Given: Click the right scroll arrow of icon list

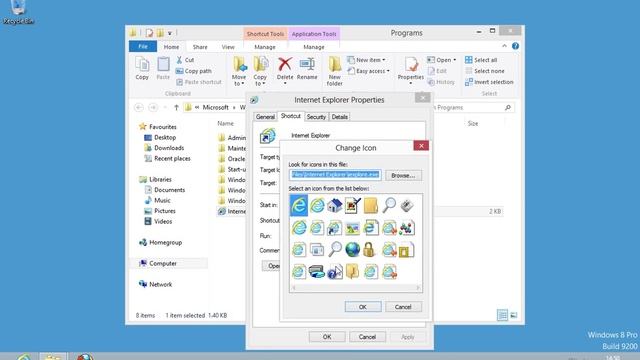Looking at the screenshot, I should 418,288.
